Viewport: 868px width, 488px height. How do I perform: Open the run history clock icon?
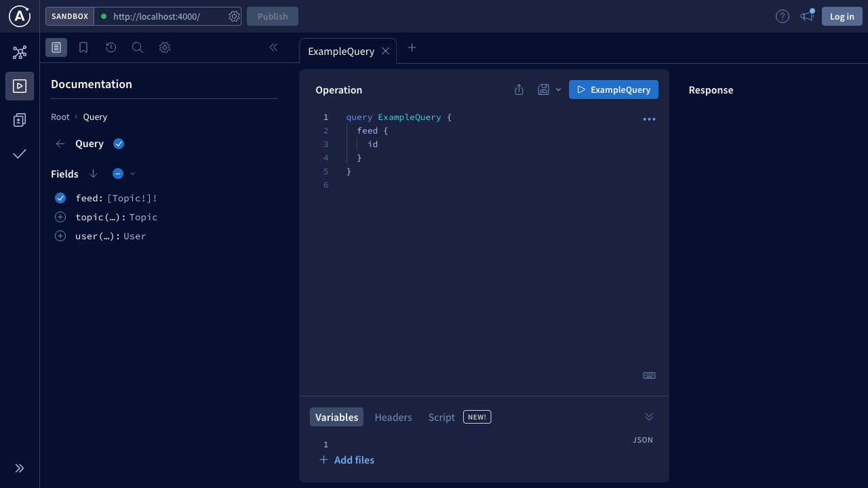[111, 47]
